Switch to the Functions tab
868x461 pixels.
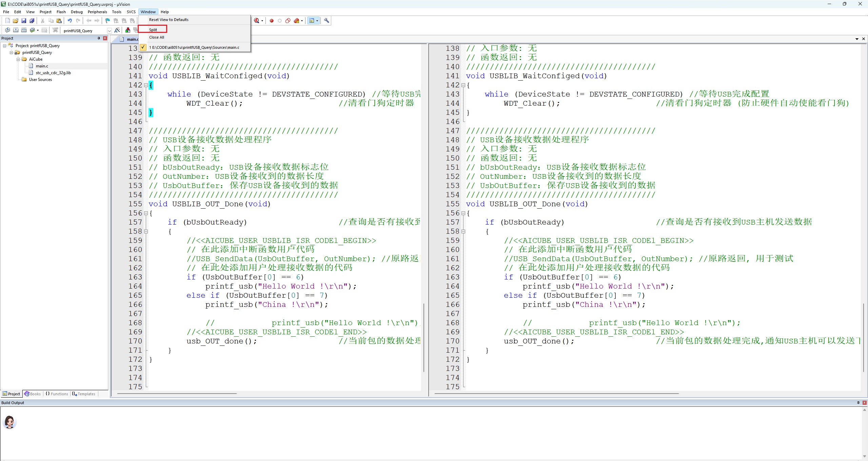pos(57,394)
